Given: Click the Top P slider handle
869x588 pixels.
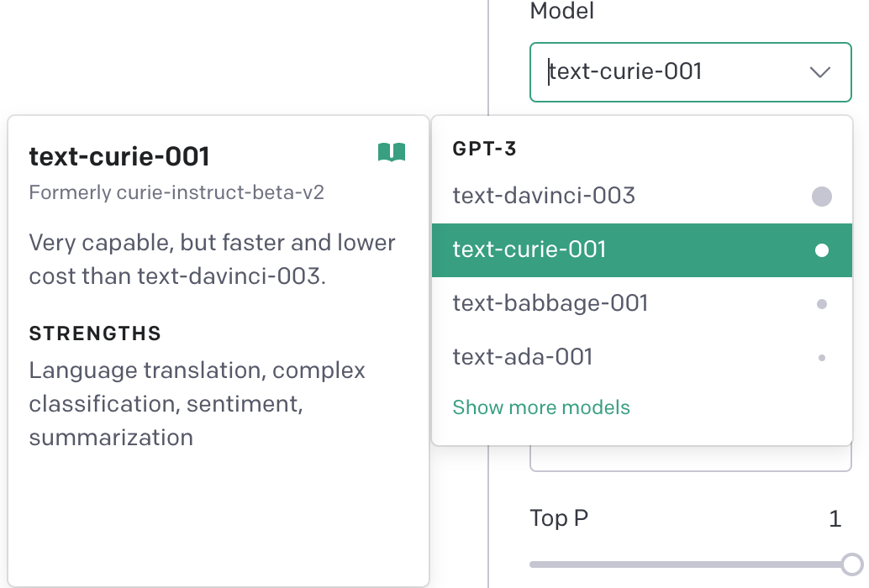Looking at the screenshot, I should coord(851,564).
